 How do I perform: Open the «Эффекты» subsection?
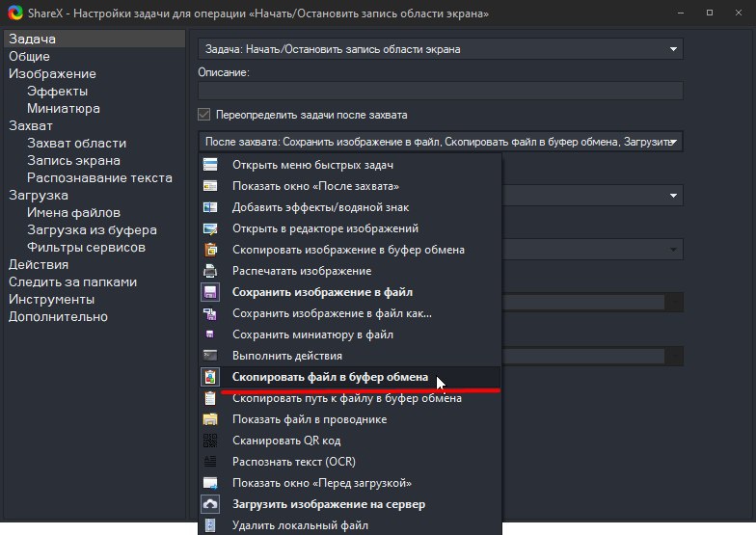(58, 91)
